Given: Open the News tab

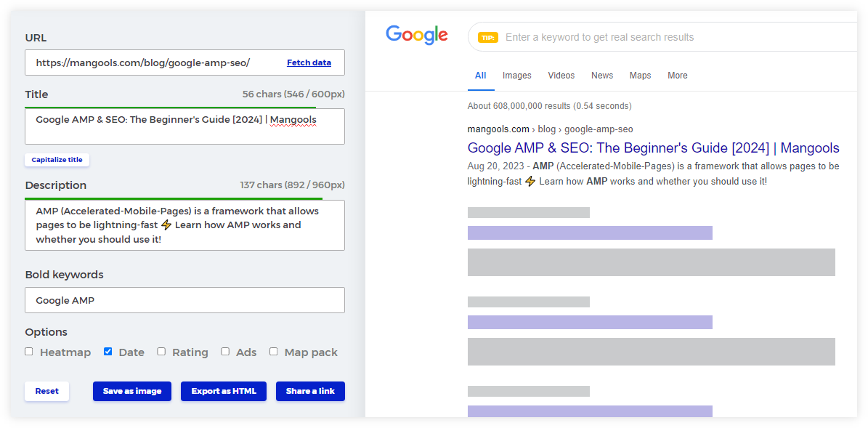Looking at the screenshot, I should point(602,75).
